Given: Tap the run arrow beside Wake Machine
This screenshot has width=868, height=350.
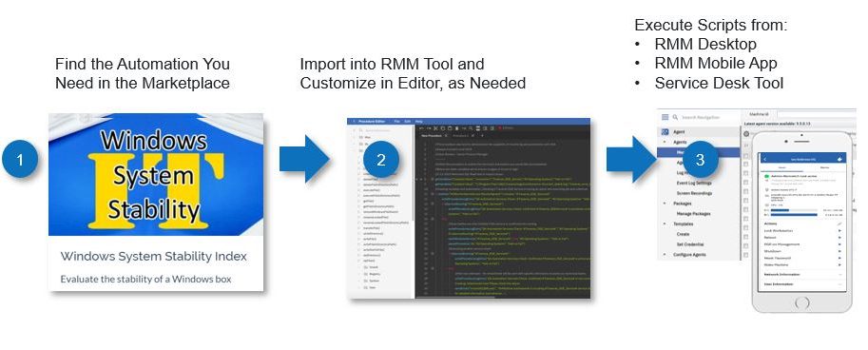Looking at the screenshot, I should click(839, 264).
